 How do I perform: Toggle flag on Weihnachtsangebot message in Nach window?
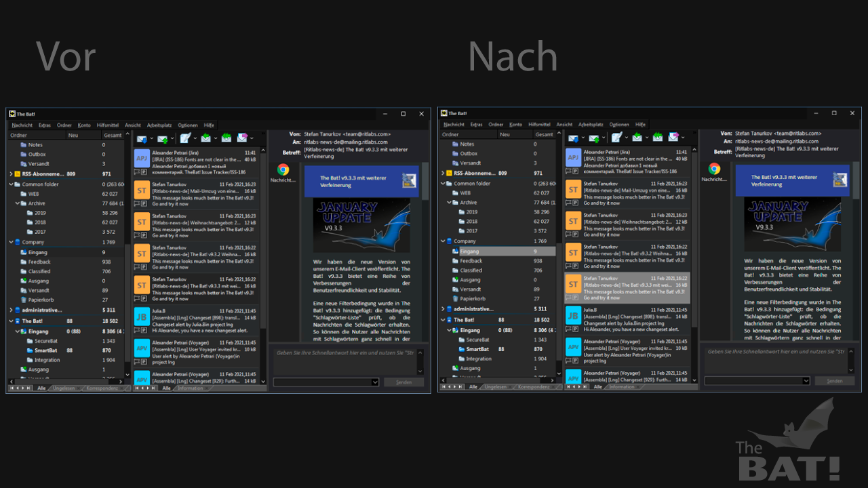tap(568, 235)
